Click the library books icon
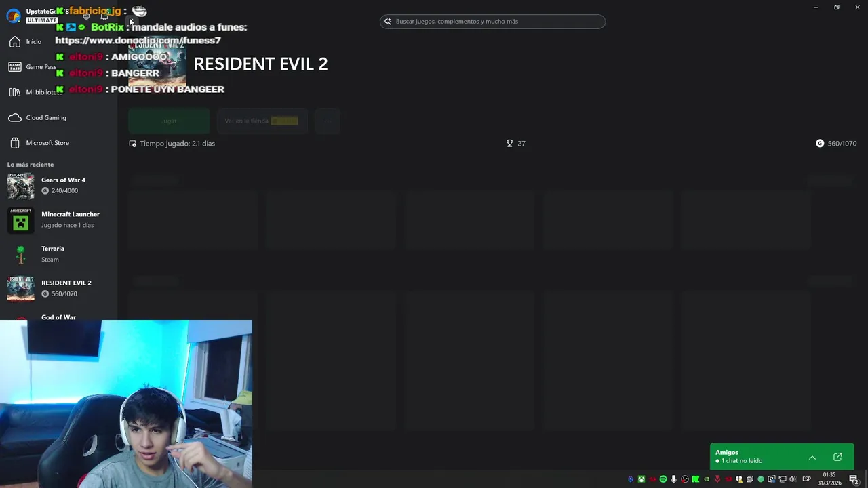Screen dimensions: 868x488 pos(15,92)
